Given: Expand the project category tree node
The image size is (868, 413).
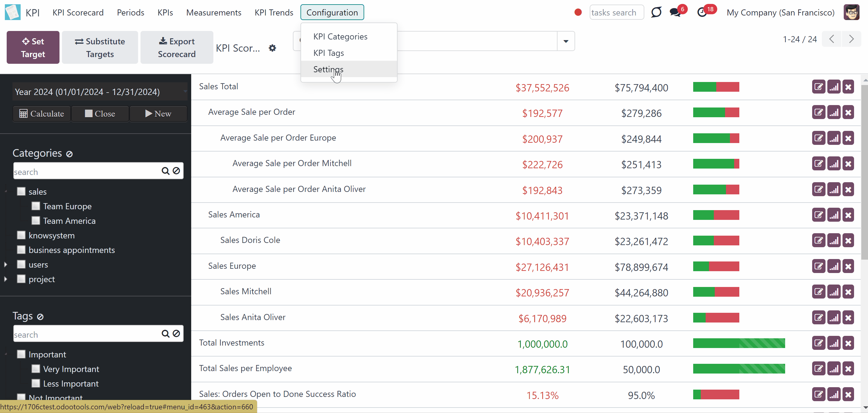Looking at the screenshot, I should point(6,279).
